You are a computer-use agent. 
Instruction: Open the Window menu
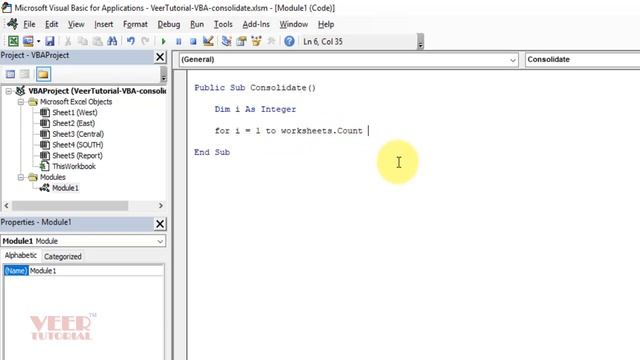tap(293, 24)
